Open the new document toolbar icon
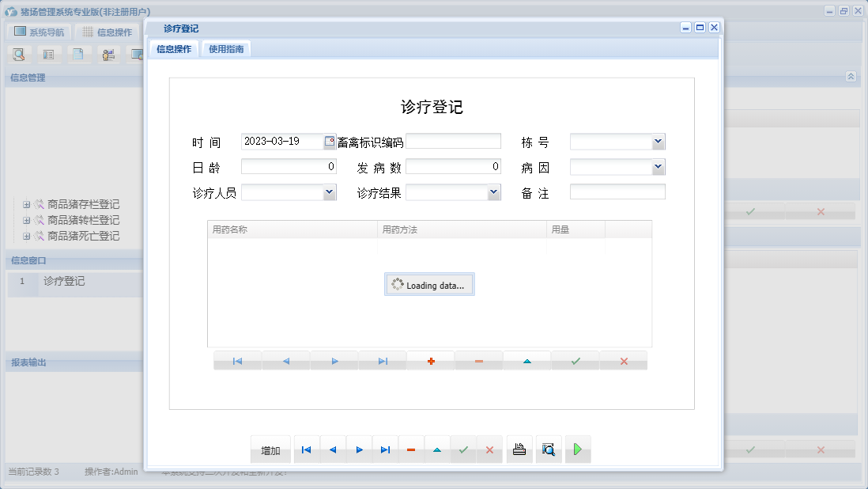The width and height of the screenshot is (868, 489). pyautogui.click(x=78, y=54)
